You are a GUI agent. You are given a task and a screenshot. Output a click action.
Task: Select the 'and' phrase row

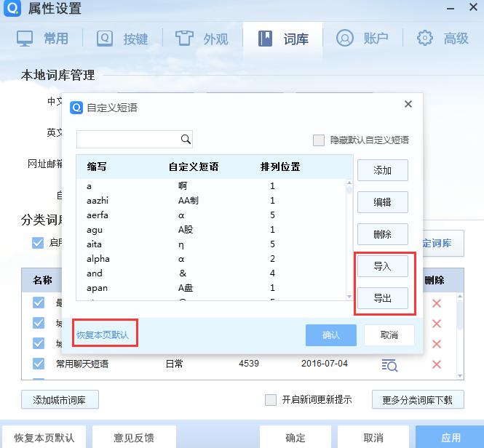(x=212, y=273)
